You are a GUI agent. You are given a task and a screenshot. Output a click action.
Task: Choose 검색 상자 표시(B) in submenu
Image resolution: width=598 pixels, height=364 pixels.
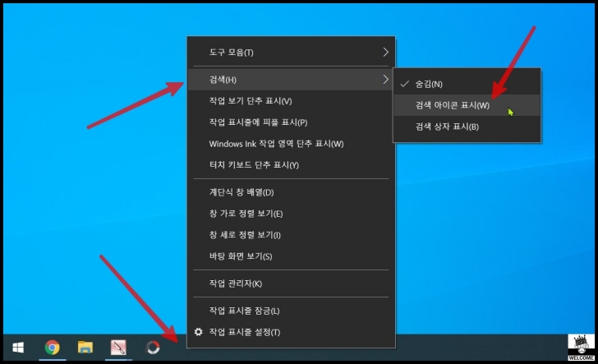(467, 127)
